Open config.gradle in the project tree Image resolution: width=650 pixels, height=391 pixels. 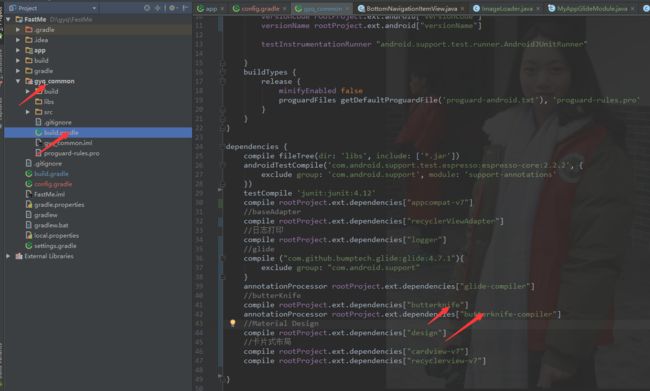(x=53, y=184)
